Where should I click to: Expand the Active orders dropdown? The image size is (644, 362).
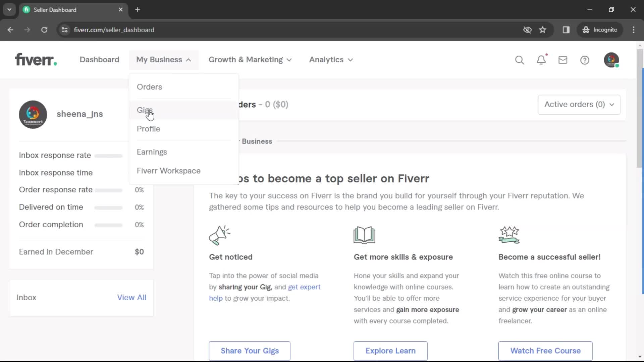coord(579,104)
